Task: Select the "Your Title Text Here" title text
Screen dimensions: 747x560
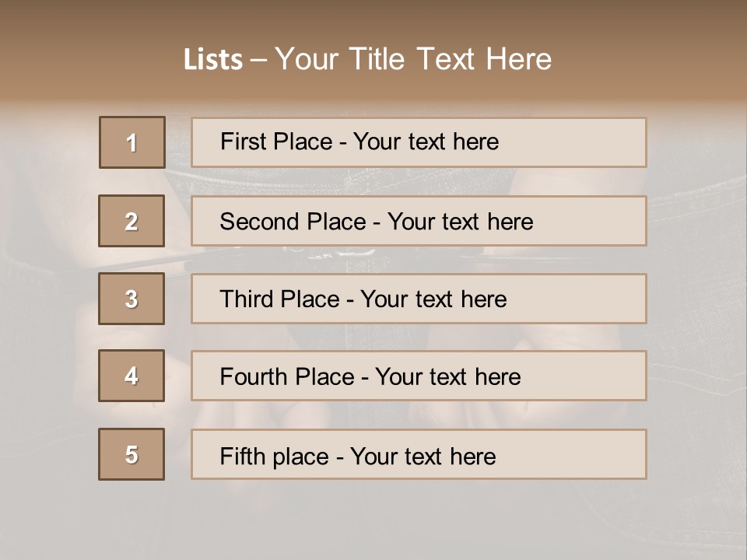Action: (413, 59)
